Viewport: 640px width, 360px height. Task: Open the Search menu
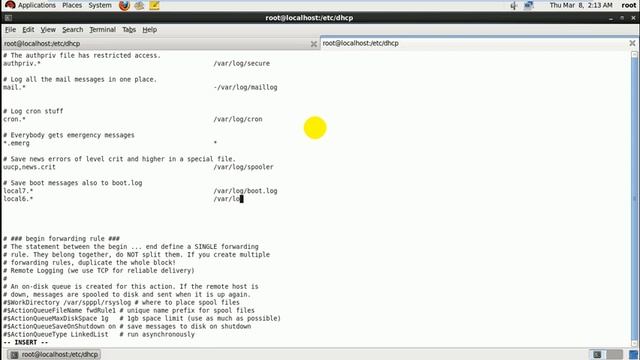click(73, 29)
